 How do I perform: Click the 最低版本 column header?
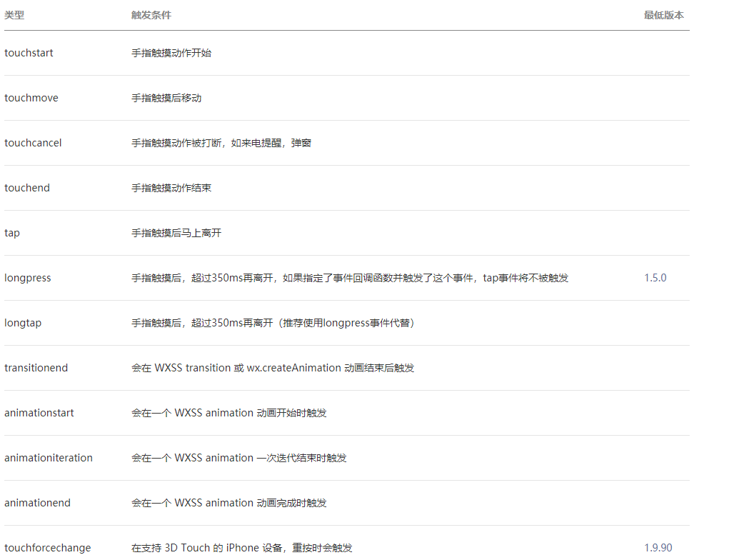664,15
